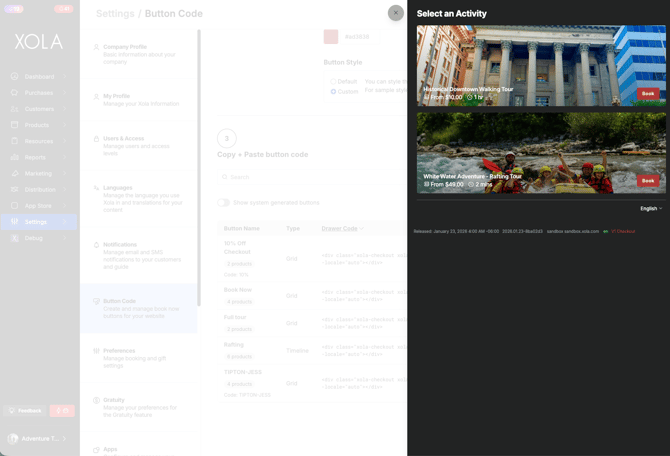The height and width of the screenshot is (456, 670).
Task: Click the button code Search field
Action: pyautogui.click(x=312, y=177)
